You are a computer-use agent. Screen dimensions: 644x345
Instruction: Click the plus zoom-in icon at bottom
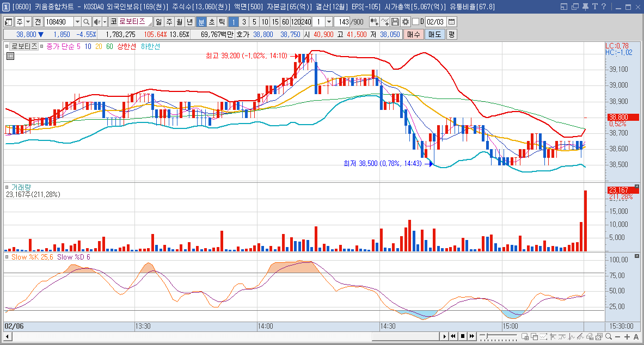point(627,336)
